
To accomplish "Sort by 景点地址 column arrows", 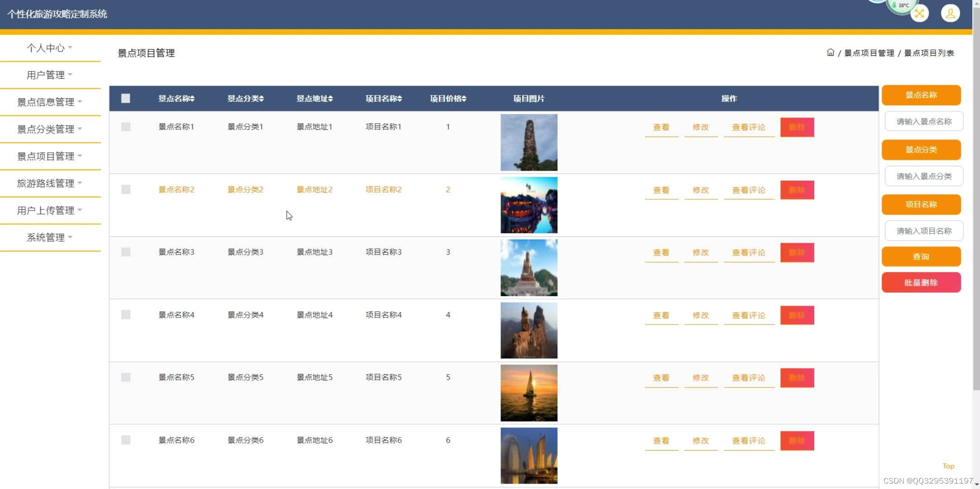I will point(331,99).
